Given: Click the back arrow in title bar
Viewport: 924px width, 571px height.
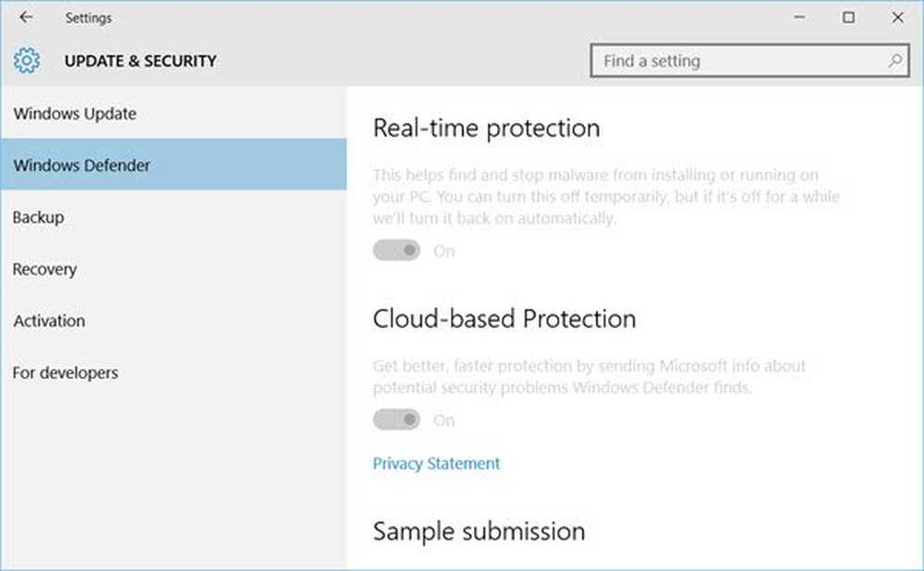Looking at the screenshot, I should [26, 17].
